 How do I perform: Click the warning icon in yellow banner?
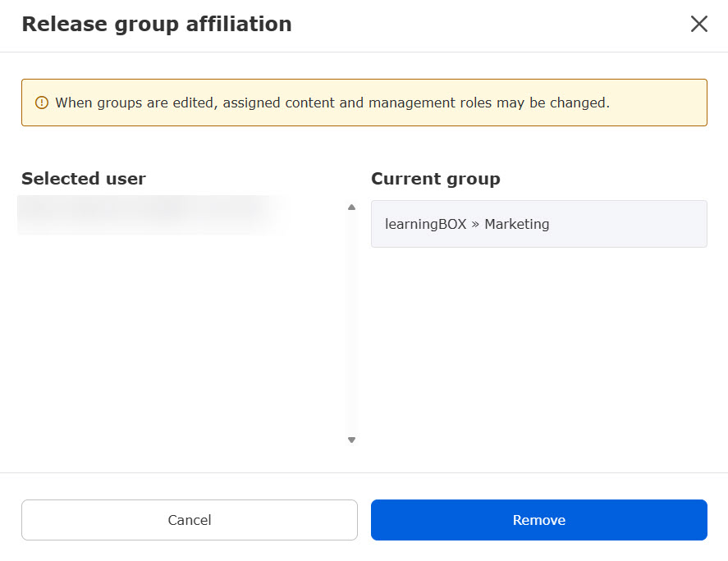coord(42,103)
